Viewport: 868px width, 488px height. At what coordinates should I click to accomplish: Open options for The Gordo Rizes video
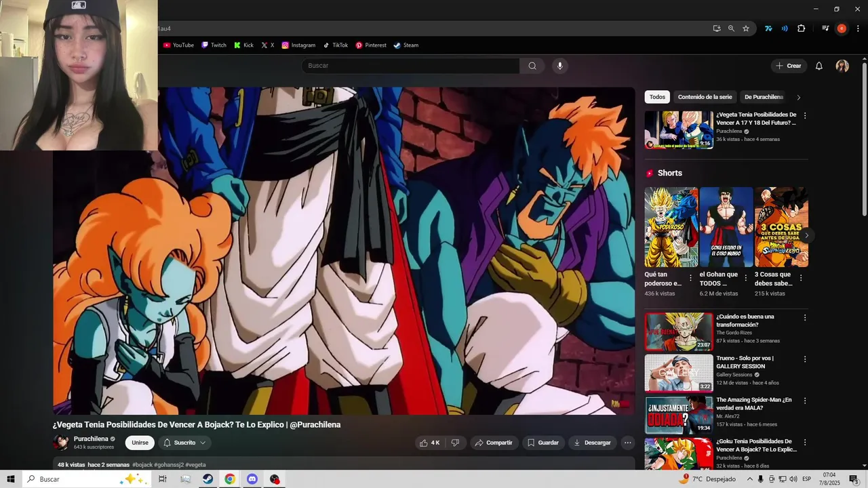805,317
